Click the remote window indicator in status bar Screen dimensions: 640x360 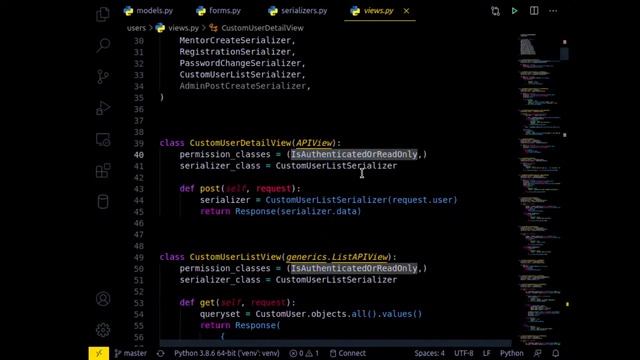99,353
